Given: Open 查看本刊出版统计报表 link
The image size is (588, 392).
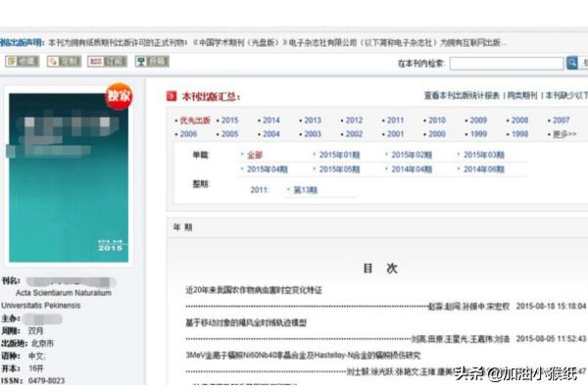Looking at the screenshot, I should [x=461, y=96].
